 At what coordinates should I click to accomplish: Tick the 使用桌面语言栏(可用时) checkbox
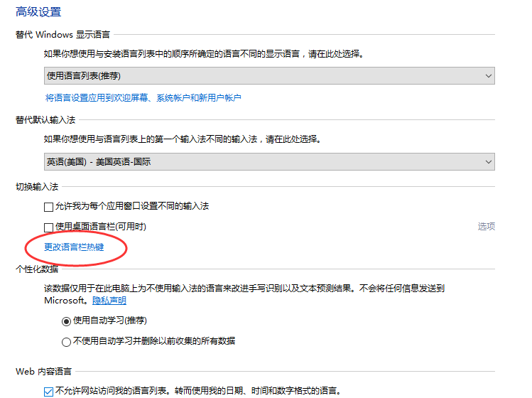tap(48, 227)
